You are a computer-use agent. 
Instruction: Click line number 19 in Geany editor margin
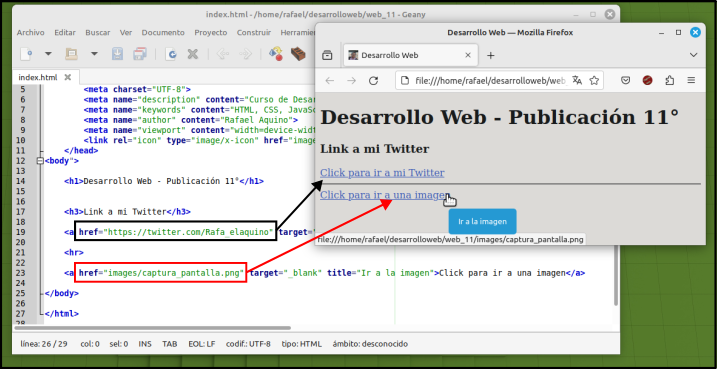click(22, 232)
